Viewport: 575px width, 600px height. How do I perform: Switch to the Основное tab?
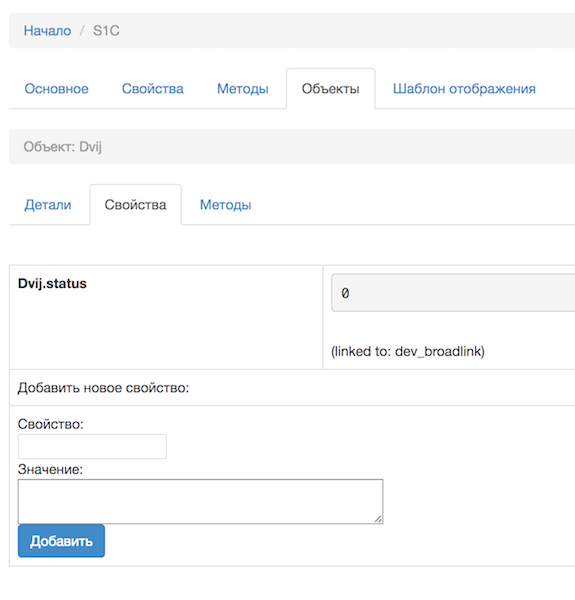tap(57, 89)
